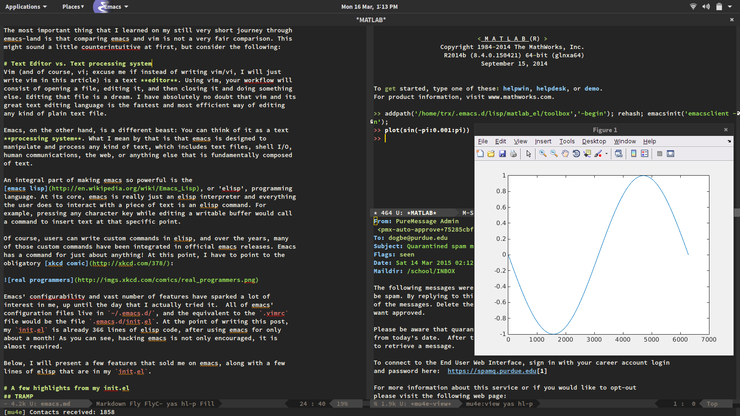Click 'plot(sin(-pi:0.001:pi))' command line

pos(427,130)
